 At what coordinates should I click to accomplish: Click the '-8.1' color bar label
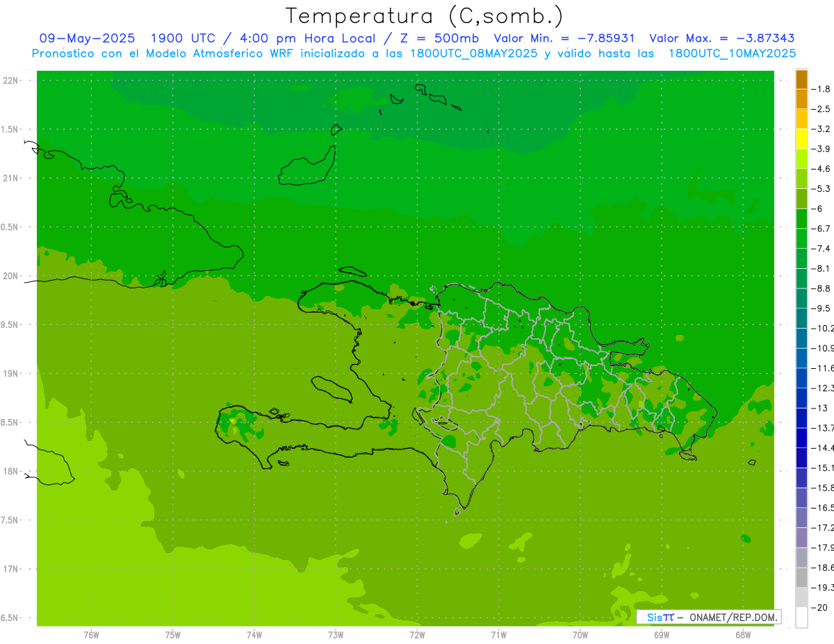point(821,268)
